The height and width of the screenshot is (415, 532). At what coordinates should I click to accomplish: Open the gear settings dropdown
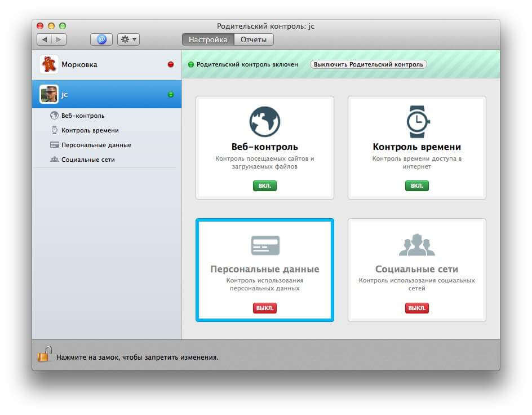pyautogui.click(x=128, y=39)
